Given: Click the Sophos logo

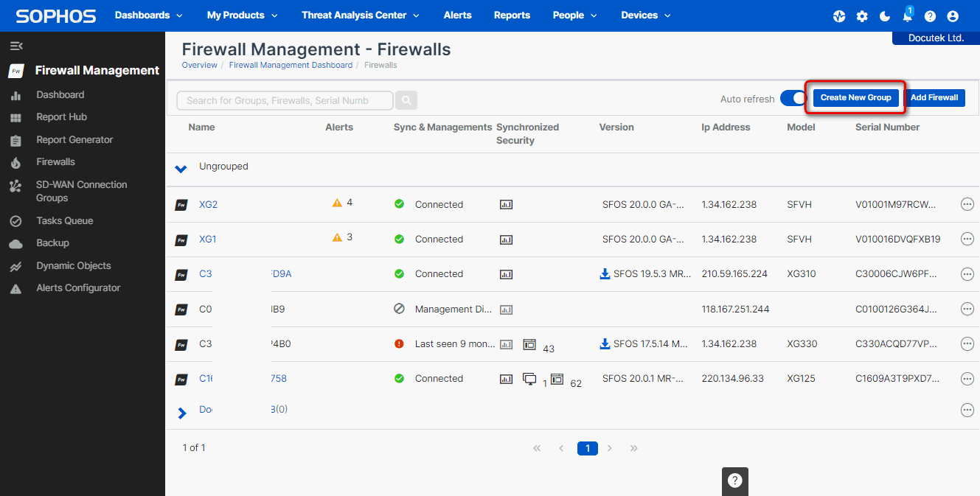Looking at the screenshot, I should pyautogui.click(x=56, y=16).
